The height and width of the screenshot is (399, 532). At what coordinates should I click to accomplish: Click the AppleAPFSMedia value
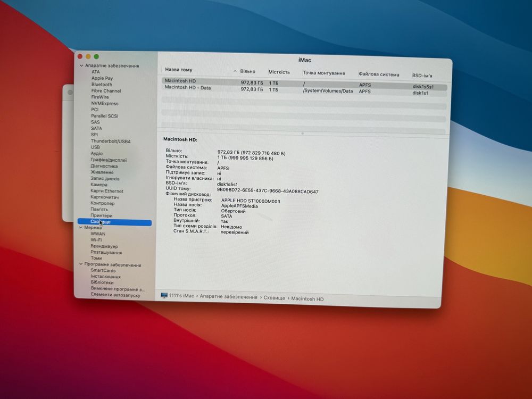239,206
